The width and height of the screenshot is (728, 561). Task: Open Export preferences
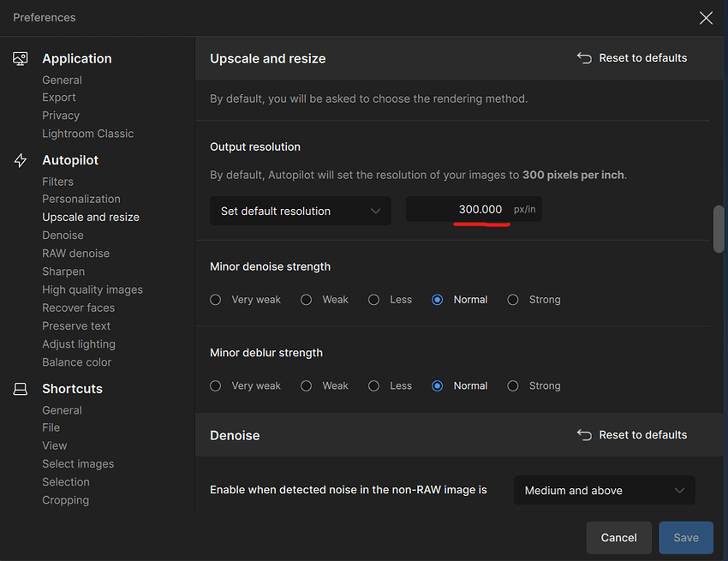[59, 98]
